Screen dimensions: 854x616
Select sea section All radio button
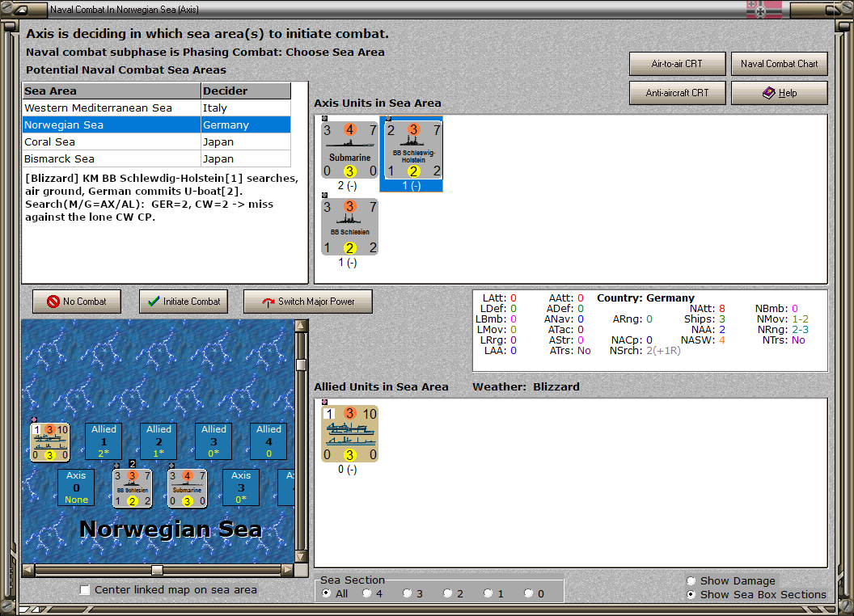pos(326,593)
